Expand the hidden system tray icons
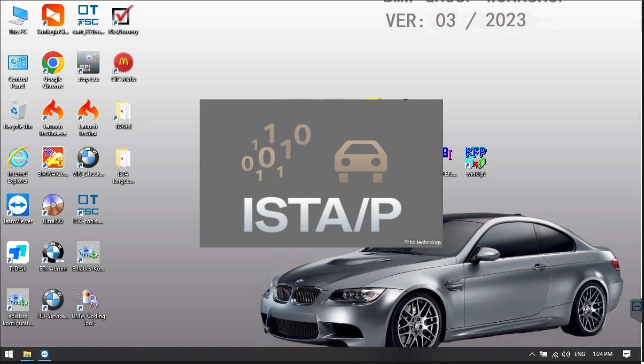This screenshot has width=644, height=364. coord(532,354)
